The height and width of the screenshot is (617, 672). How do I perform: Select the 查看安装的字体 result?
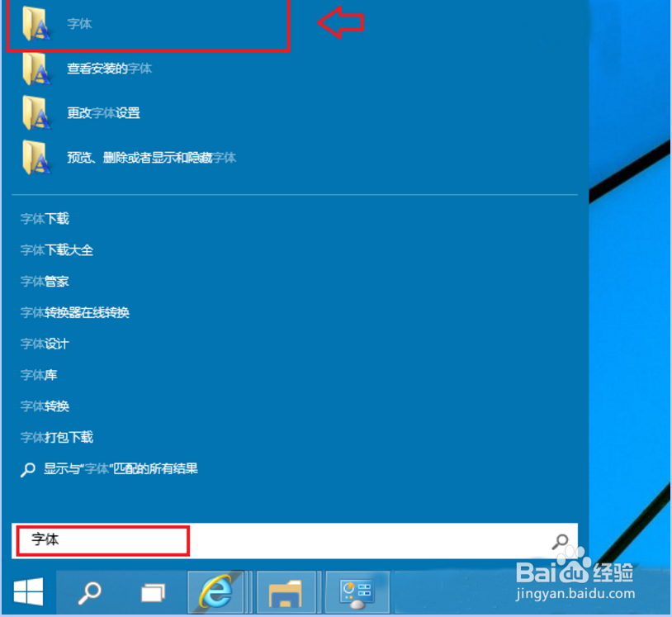pos(111,69)
